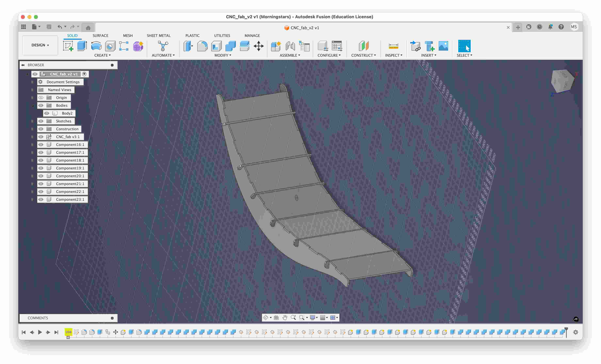Open the MS user profile
601x364 pixels.
574,27
